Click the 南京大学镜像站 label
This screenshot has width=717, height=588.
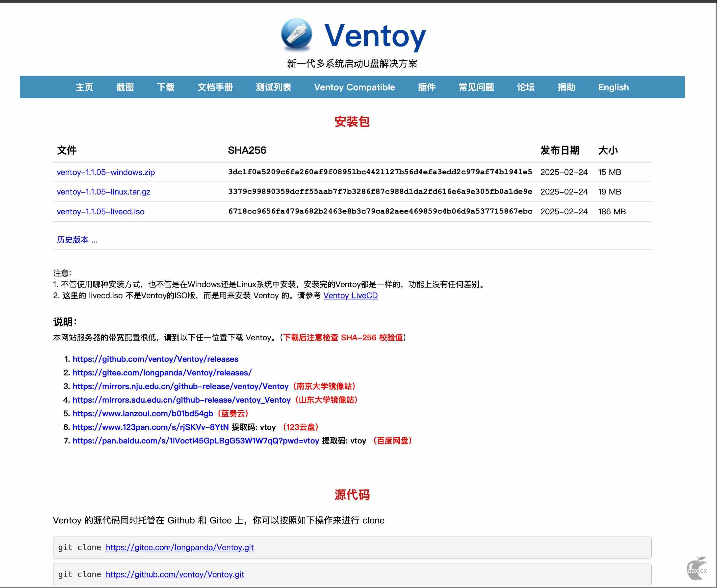(x=324, y=386)
